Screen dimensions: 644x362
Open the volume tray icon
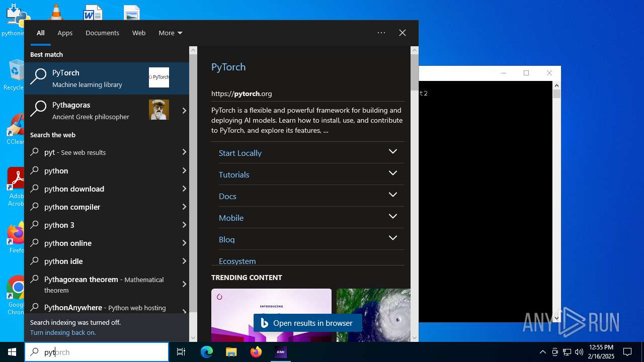(x=579, y=352)
